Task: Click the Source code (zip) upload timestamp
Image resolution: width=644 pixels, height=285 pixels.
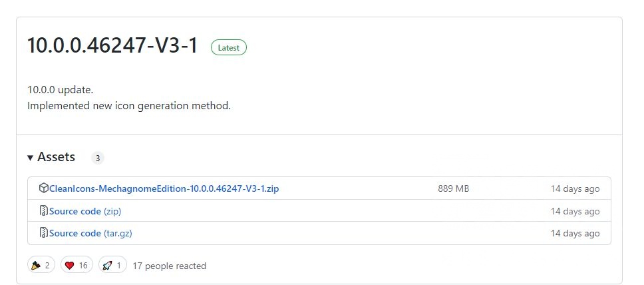Action: pyautogui.click(x=575, y=211)
